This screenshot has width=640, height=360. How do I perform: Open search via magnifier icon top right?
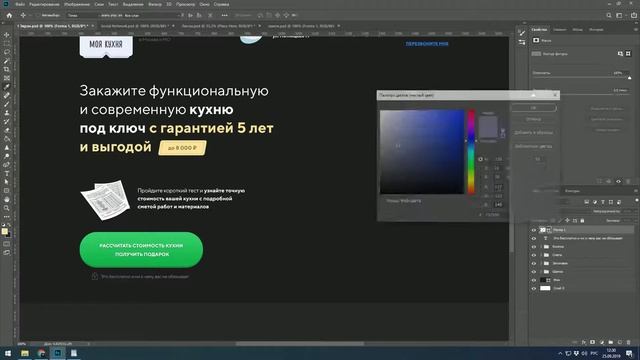pos(609,15)
